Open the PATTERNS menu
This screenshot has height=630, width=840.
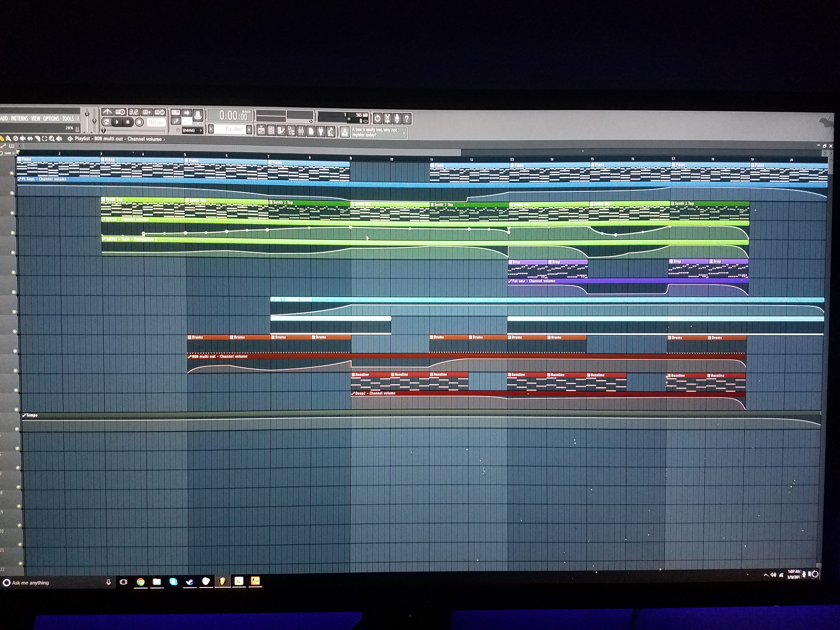point(19,119)
